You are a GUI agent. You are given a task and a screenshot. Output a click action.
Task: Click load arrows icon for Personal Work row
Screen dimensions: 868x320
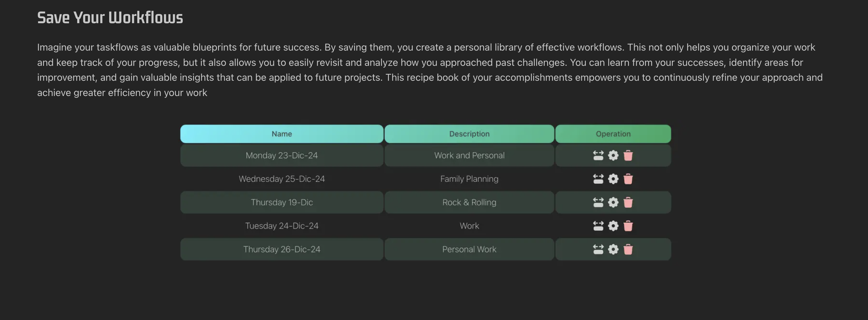click(x=598, y=249)
